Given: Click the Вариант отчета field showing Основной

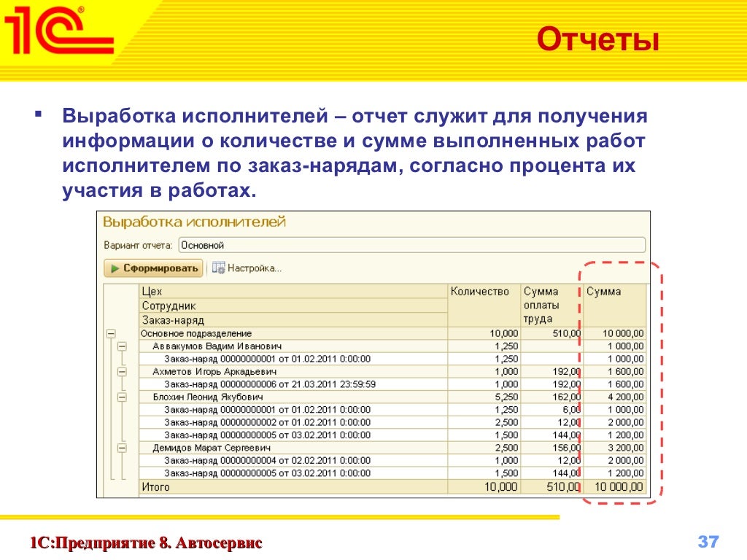Looking at the screenshot, I should coord(411,245).
